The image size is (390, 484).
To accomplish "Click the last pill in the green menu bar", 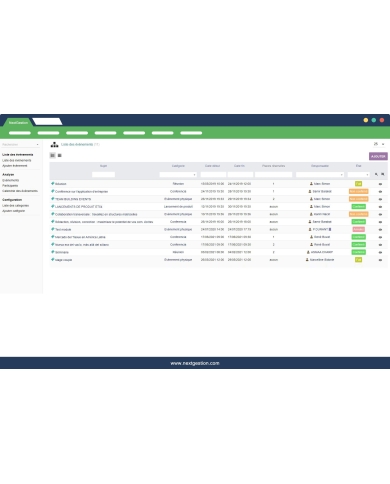I will pyautogui.click(x=191, y=133).
